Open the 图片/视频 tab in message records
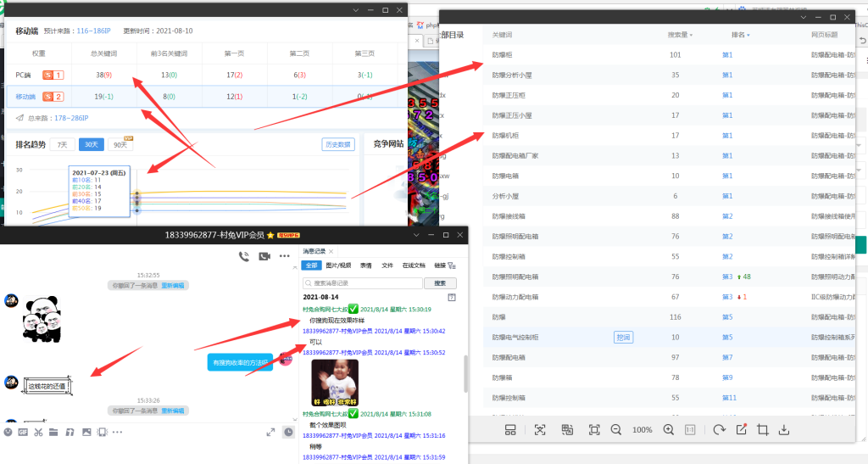868x464 pixels. (x=338, y=266)
